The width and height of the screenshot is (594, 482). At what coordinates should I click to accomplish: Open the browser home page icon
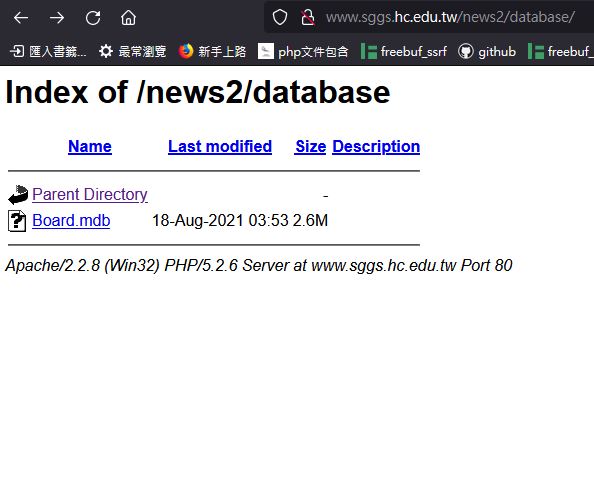[128, 17]
